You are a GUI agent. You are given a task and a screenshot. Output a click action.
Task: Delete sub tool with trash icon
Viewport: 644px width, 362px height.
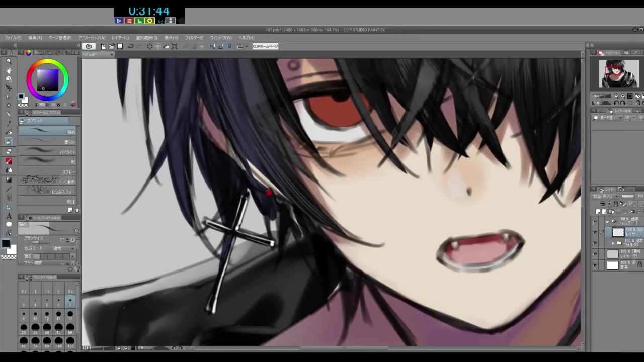point(77,210)
